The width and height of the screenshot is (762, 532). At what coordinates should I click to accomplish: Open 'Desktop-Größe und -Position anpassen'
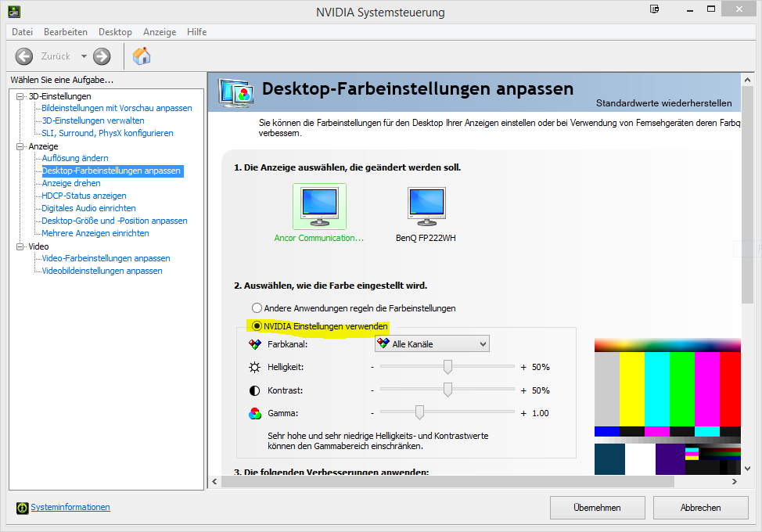pyautogui.click(x=114, y=221)
